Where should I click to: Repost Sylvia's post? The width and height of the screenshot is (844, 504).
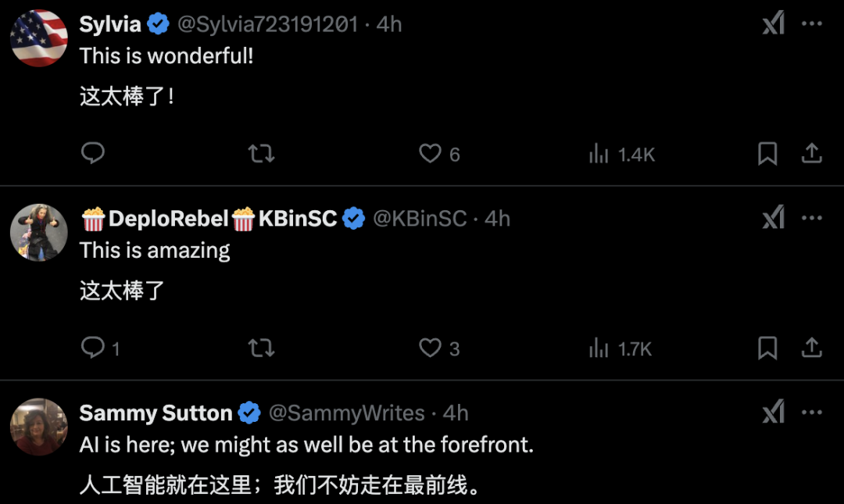pos(261,153)
